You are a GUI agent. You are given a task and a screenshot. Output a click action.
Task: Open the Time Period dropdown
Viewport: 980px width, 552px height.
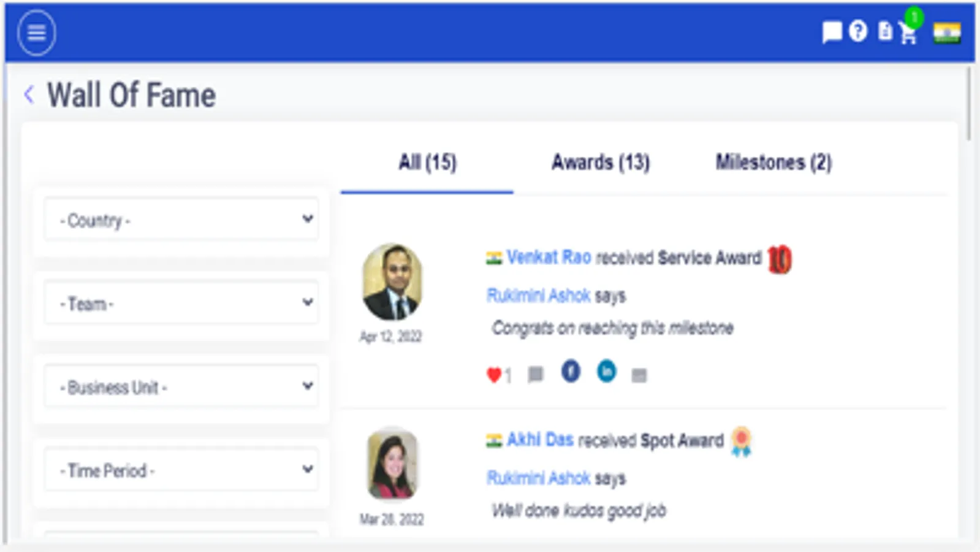click(181, 470)
